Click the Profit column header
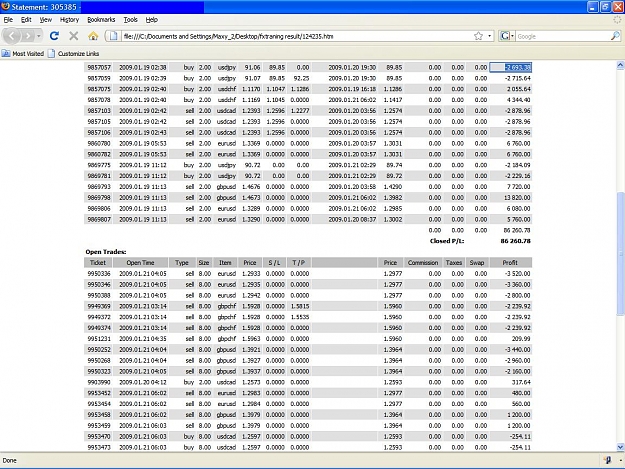 pos(510,263)
